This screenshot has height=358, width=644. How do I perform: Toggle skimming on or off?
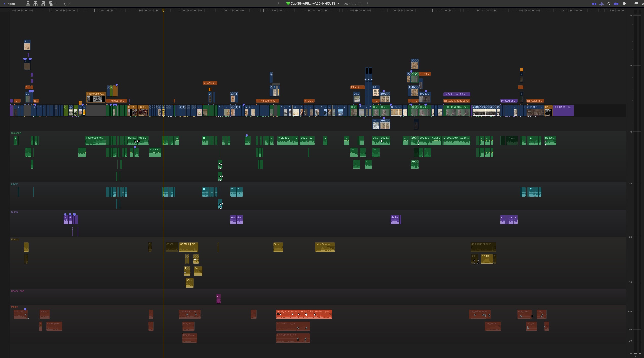click(x=594, y=4)
